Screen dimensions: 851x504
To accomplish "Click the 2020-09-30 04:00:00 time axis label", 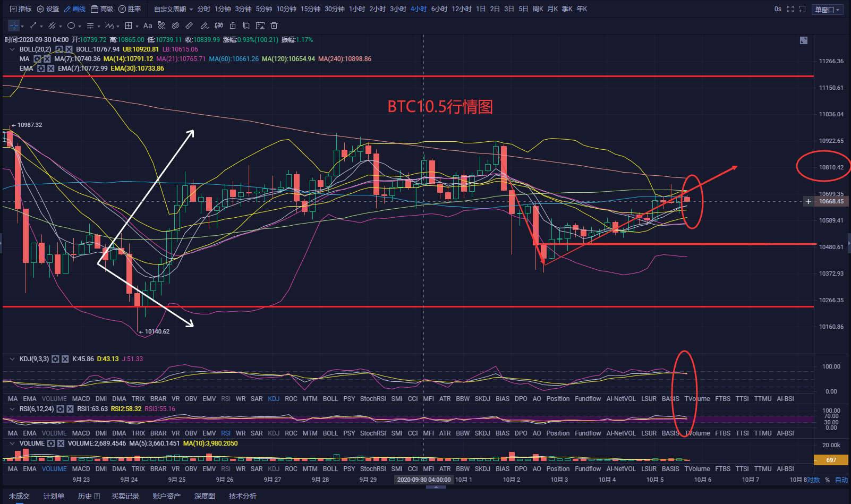I will 424,480.
